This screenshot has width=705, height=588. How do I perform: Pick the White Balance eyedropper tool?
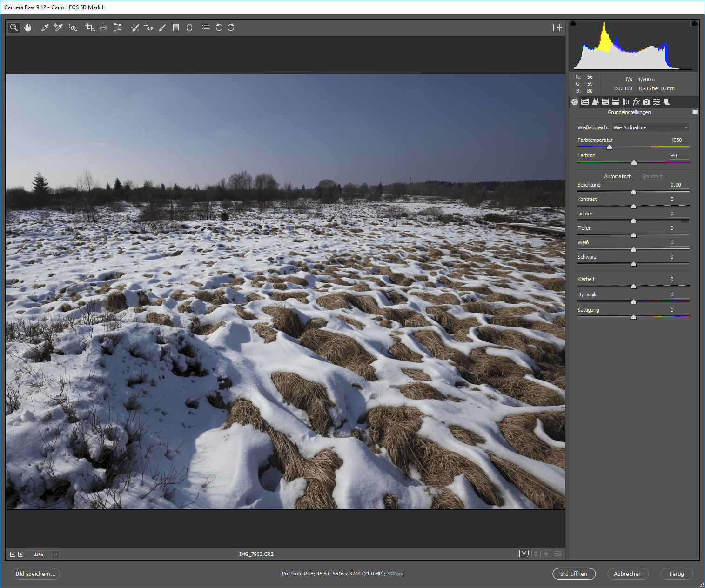point(45,27)
